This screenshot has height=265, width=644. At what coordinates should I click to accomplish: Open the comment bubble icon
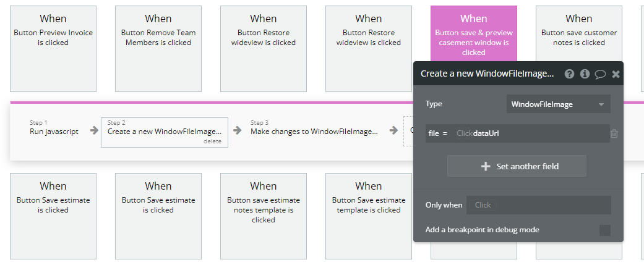pos(600,74)
